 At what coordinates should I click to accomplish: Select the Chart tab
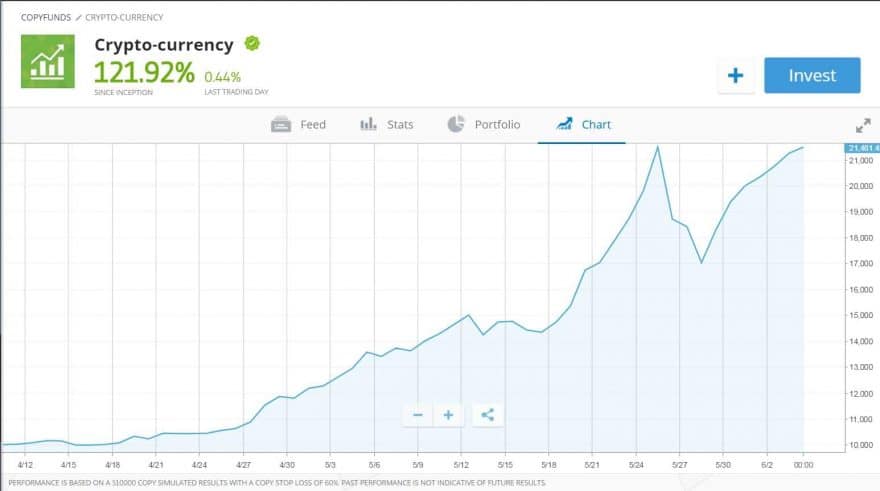coord(583,125)
